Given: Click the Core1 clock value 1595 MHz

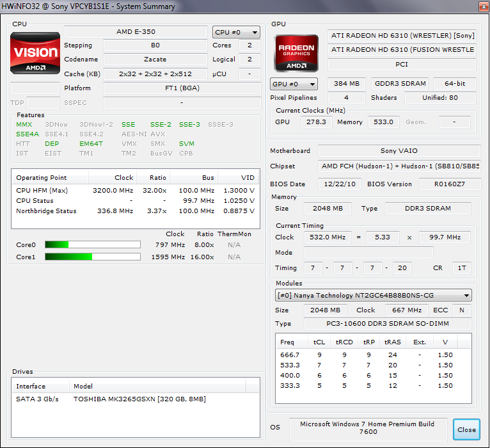Looking at the screenshot, I should (168, 257).
